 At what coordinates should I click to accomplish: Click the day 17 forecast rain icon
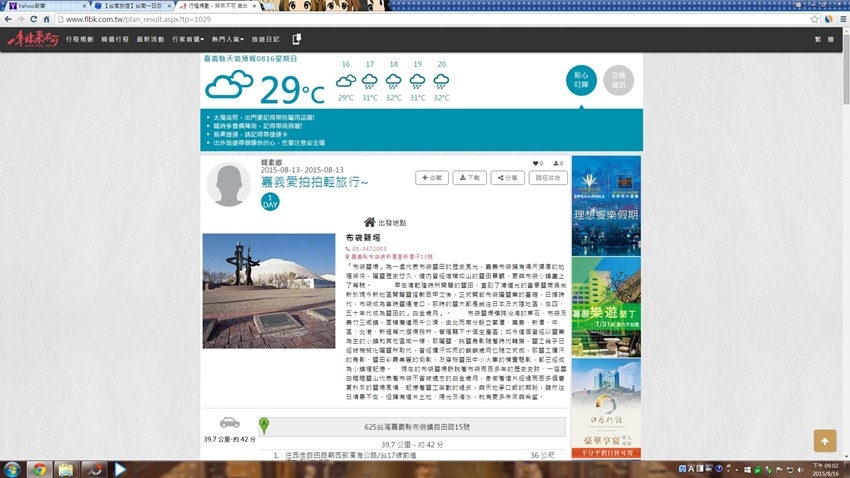click(370, 81)
